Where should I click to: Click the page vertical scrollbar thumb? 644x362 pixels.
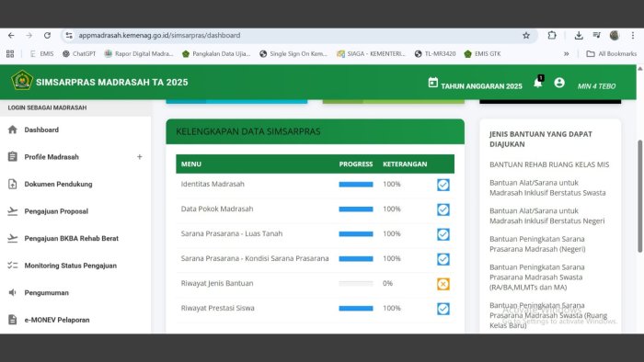(x=640, y=196)
